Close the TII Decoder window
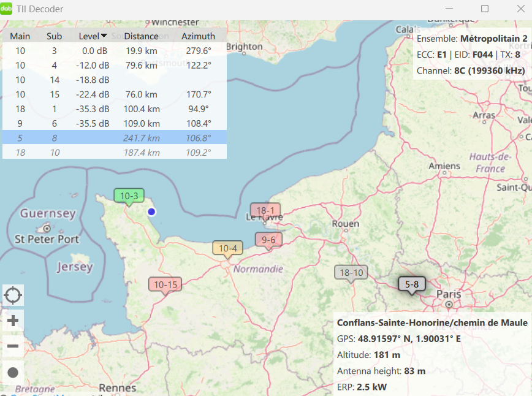 coord(521,9)
